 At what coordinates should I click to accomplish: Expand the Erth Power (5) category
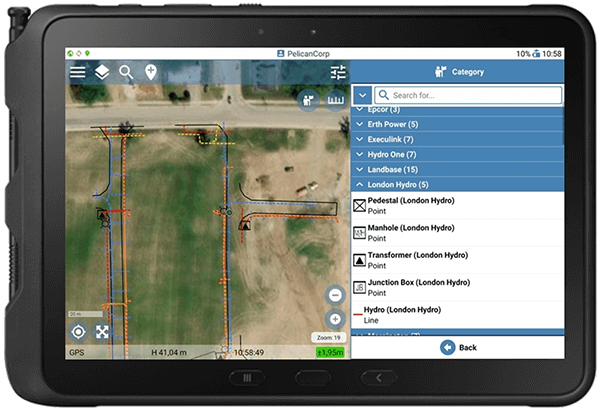457,124
